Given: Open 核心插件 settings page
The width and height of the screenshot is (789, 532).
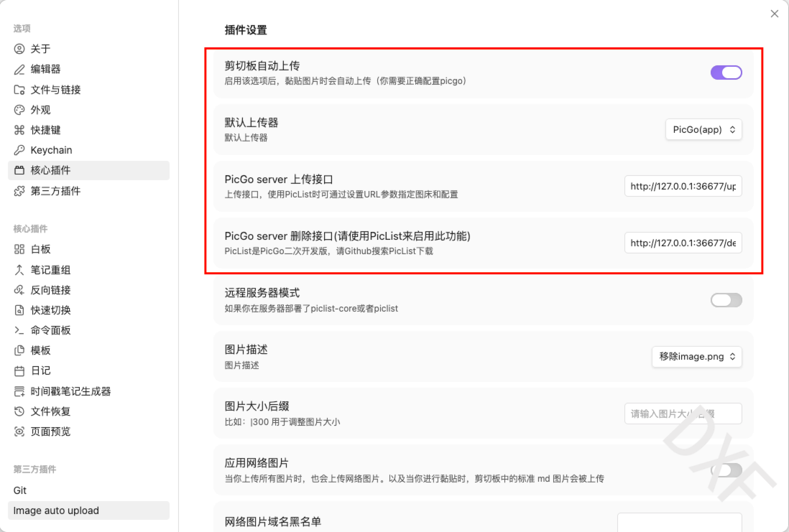Looking at the screenshot, I should click(x=47, y=169).
